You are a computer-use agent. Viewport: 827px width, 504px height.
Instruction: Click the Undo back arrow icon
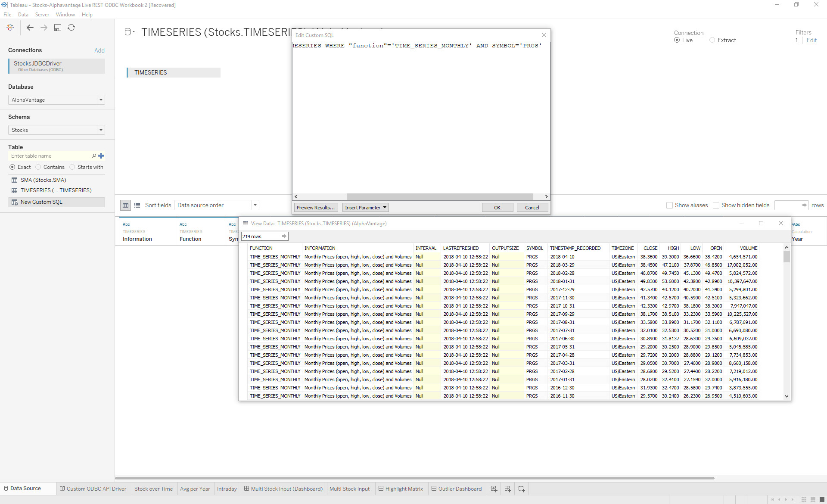point(30,27)
